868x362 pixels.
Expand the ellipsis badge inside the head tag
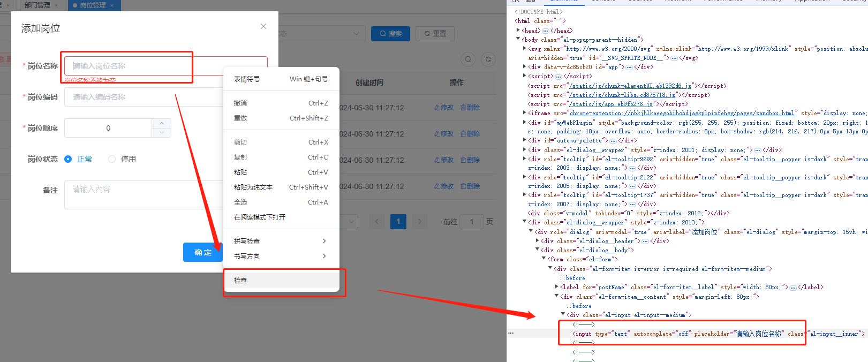pos(545,31)
